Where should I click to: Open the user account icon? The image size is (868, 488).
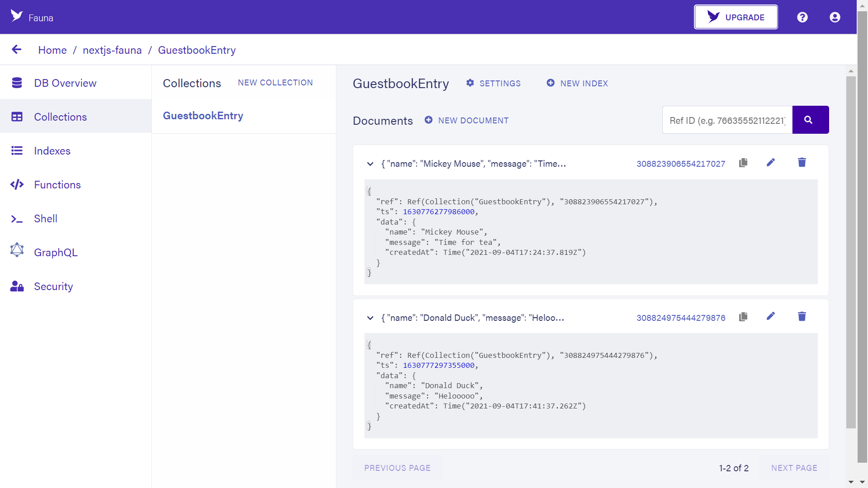835,17
